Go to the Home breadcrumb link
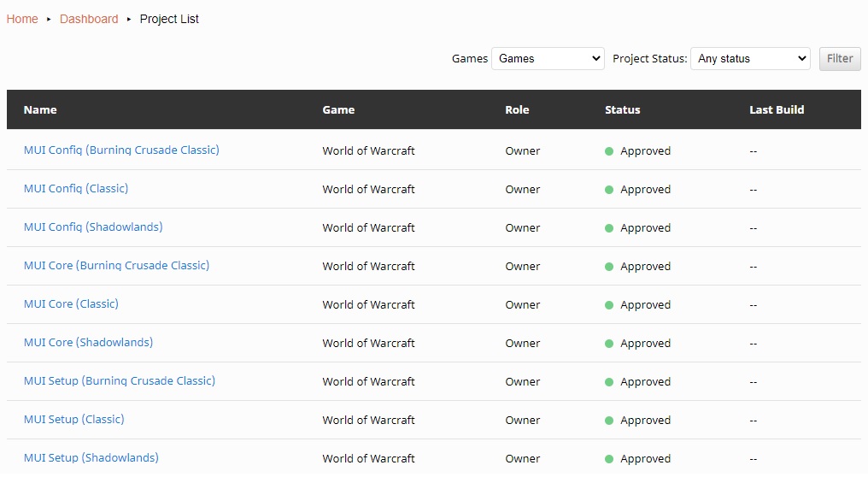Viewport: 868px width, 477px height. [x=22, y=19]
